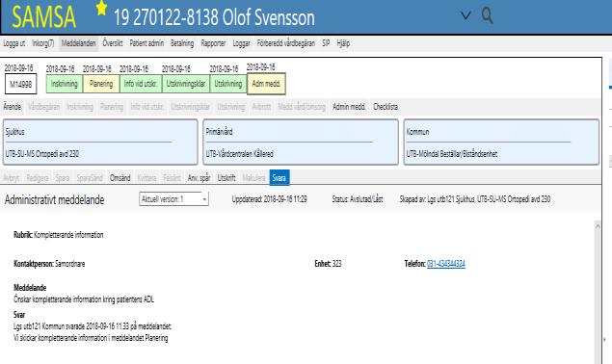This screenshot has height=364, width=612.
Task: Click text UTB-SU-MS Ortopedi avd 230 in Sjukhus
Action: point(42,154)
